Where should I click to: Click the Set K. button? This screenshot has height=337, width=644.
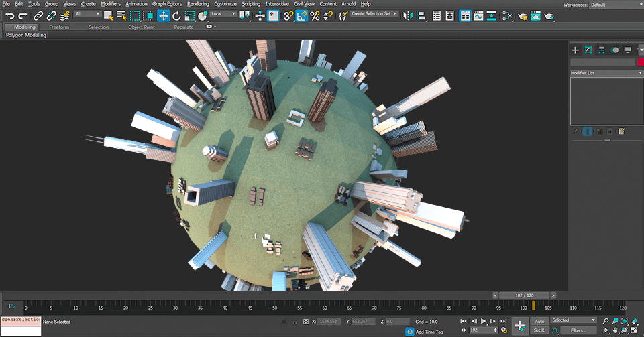[x=539, y=330]
